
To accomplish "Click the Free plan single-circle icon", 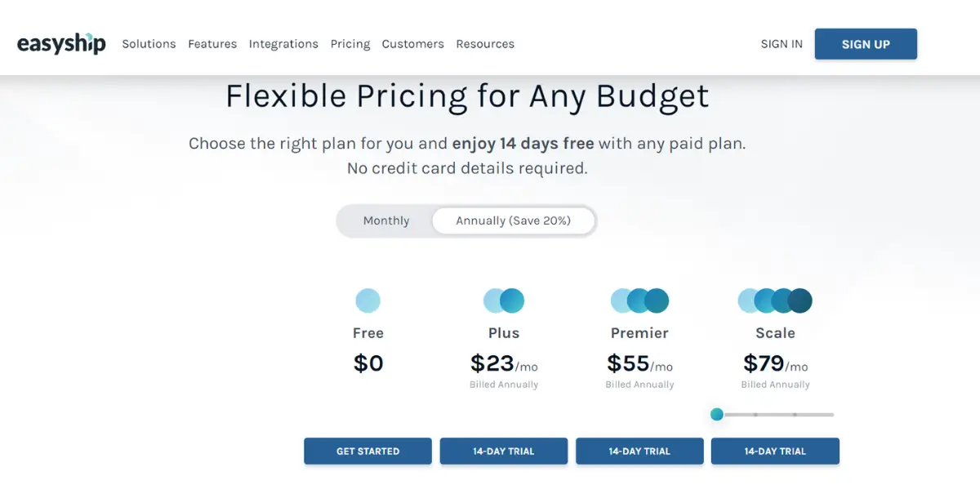I will (367, 301).
